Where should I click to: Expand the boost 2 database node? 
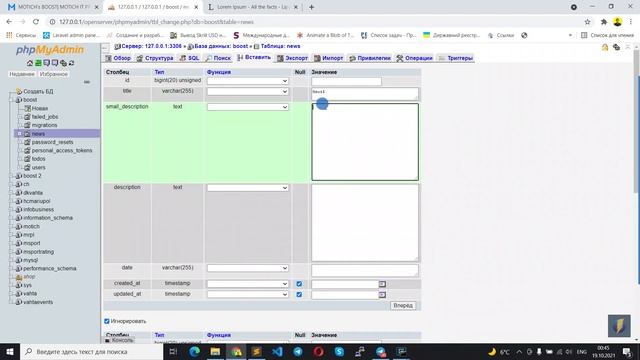pos(12,176)
